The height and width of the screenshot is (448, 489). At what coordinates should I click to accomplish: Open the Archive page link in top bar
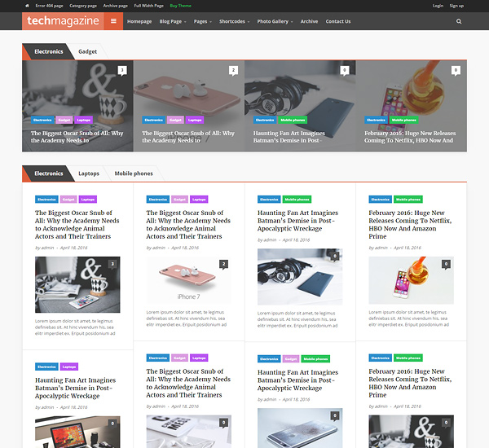point(116,6)
